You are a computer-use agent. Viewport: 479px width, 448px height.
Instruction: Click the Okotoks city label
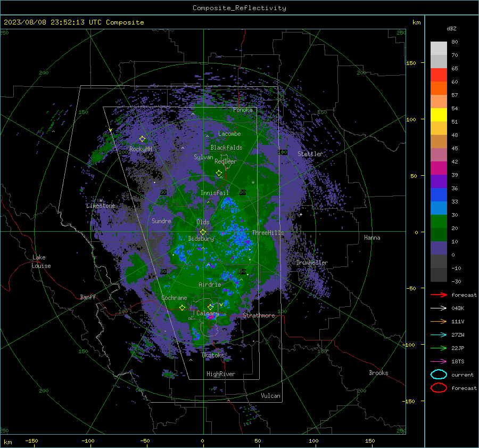click(213, 355)
